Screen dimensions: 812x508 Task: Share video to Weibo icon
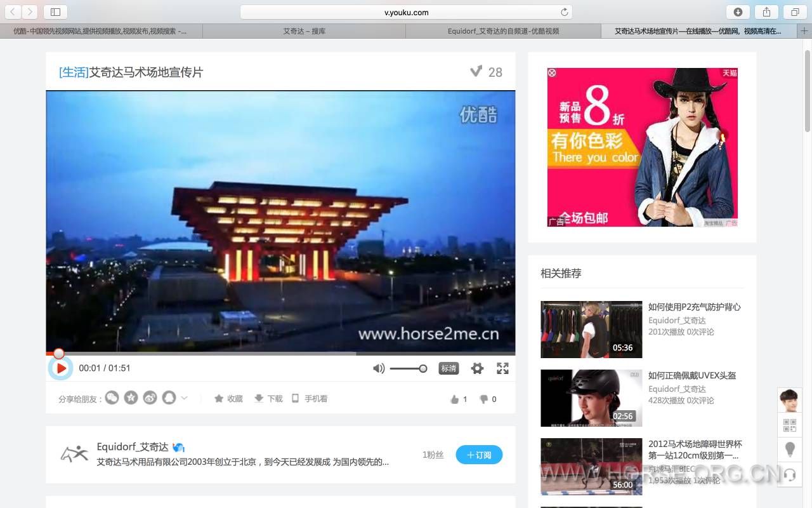[x=150, y=398]
